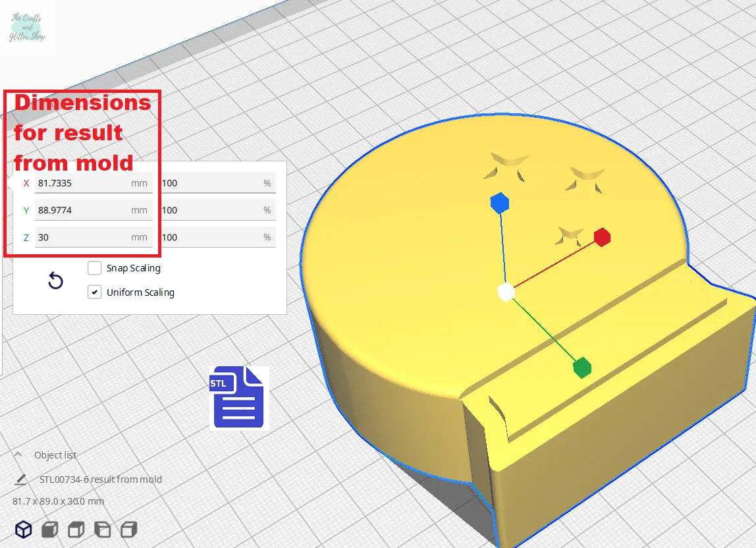This screenshot has width=756, height=548.
Task: Uncheck the Uniform Scaling checkbox
Action: pos(95,292)
